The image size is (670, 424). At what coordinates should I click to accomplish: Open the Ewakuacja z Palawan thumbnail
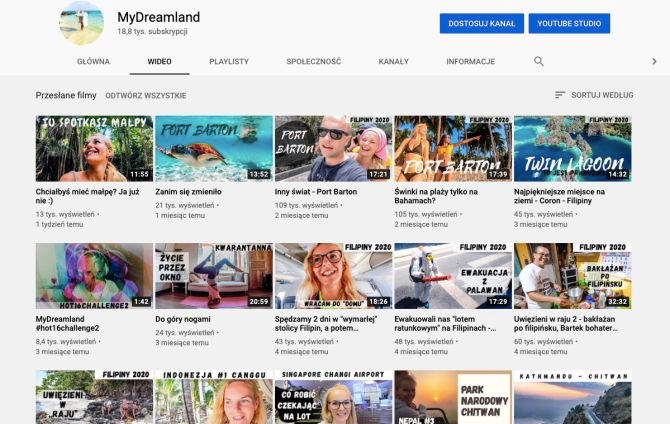(x=453, y=275)
